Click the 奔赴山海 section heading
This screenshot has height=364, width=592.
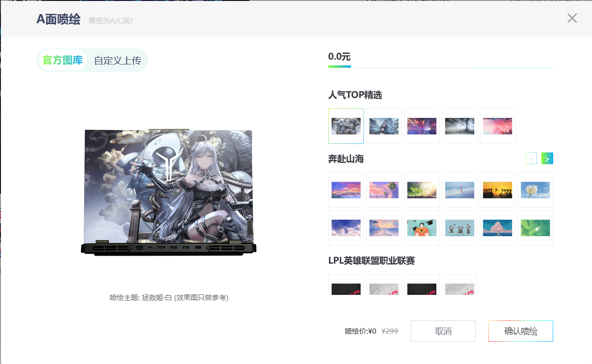(x=346, y=159)
